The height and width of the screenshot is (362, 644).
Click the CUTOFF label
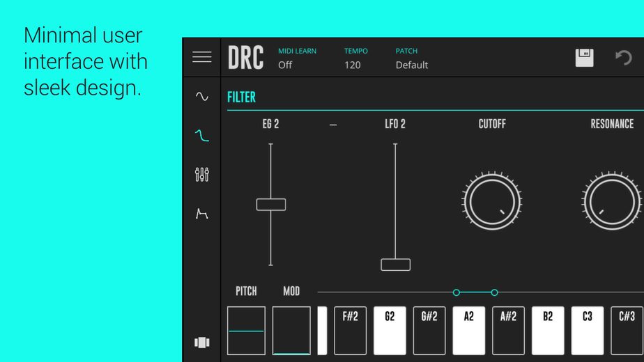click(x=492, y=124)
